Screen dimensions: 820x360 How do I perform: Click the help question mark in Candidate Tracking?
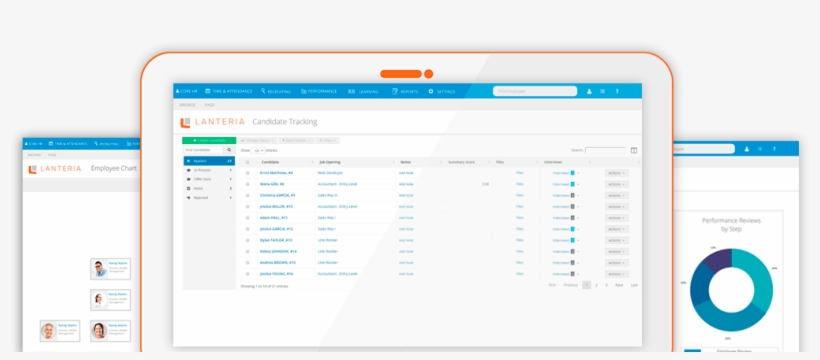pyautogui.click(x=617, y=91)
